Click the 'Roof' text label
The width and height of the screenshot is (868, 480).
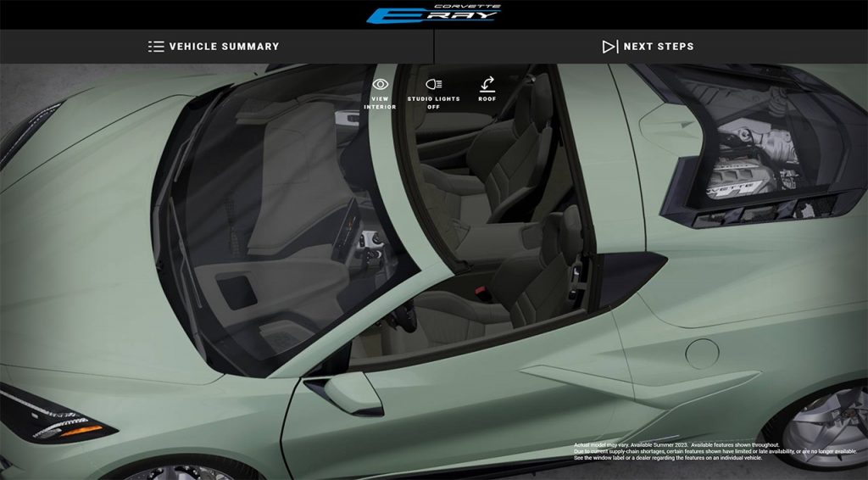pos(487,99)
